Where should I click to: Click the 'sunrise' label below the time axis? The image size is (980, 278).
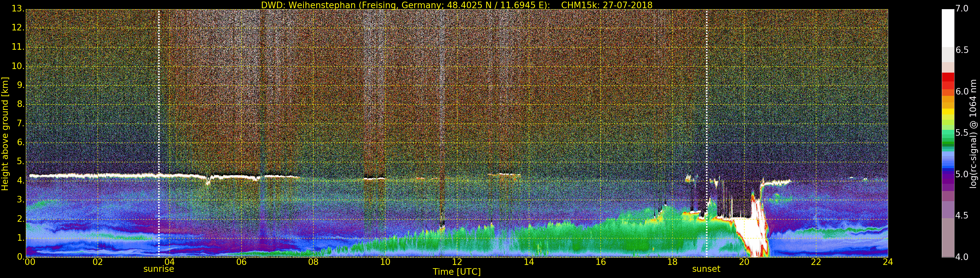(x=159, y=269)
